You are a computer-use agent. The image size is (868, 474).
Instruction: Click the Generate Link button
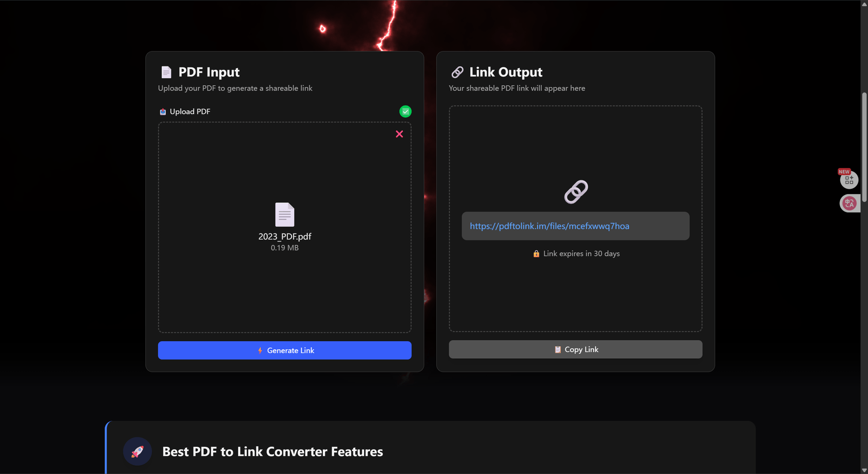pyautogui.click(x=284, y=351)
